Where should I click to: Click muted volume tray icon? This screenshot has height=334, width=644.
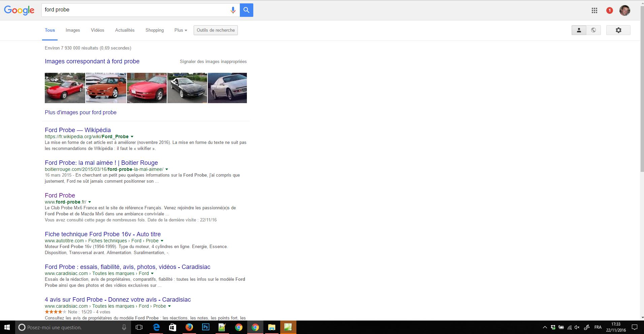577,327
